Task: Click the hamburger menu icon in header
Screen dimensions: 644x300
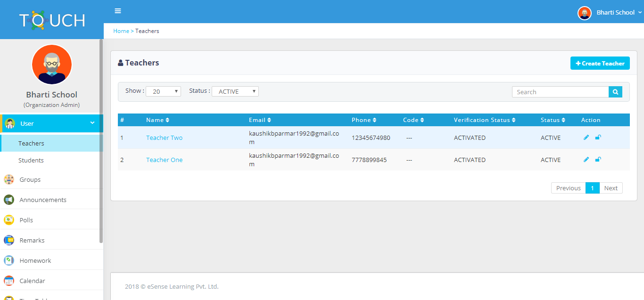Action: 118,11
